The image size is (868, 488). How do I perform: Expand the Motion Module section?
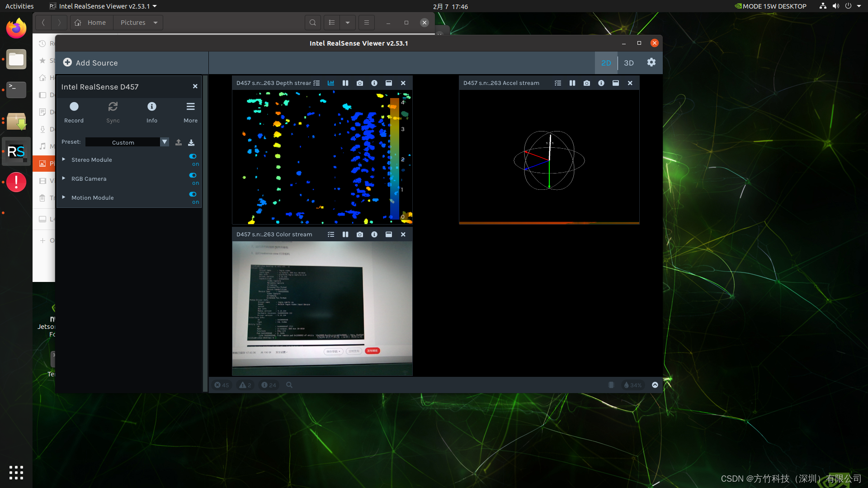(x=64, y=197)
